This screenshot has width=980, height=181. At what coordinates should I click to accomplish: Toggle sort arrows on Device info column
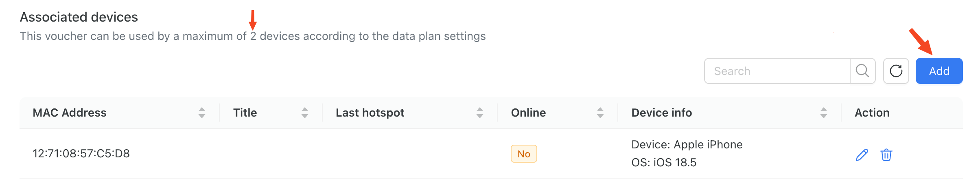[x=824, y=113]
